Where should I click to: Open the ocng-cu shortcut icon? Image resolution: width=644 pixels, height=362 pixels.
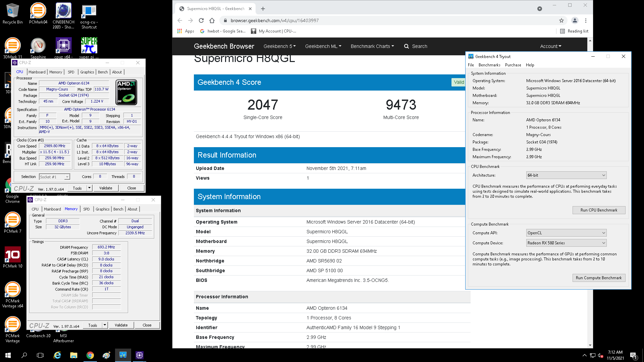(x=89, y=16)
